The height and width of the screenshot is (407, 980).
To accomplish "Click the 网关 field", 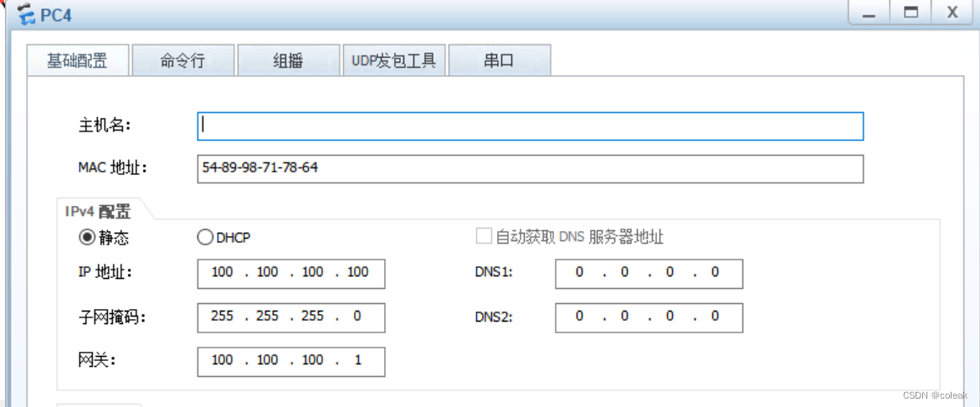I will 290,362.
